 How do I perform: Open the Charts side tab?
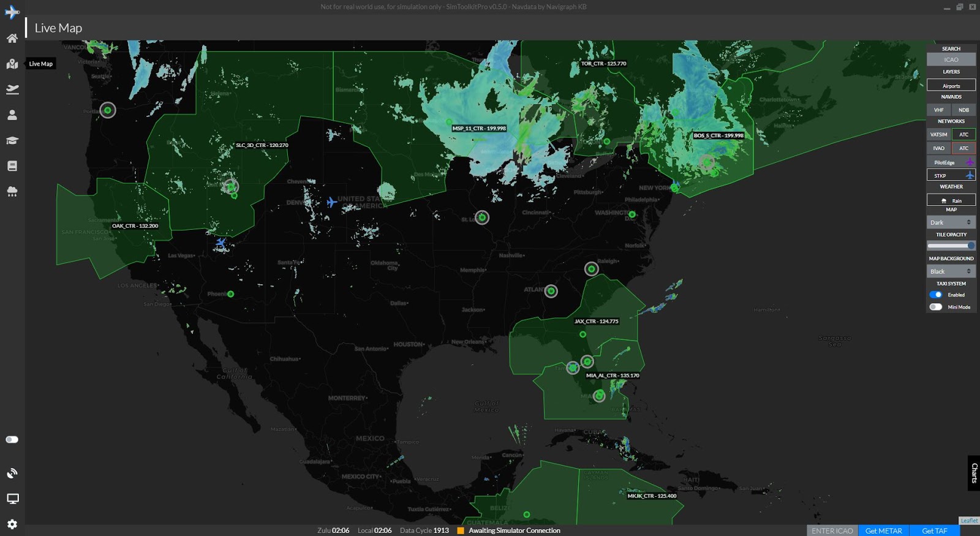[x=974, y=473]
